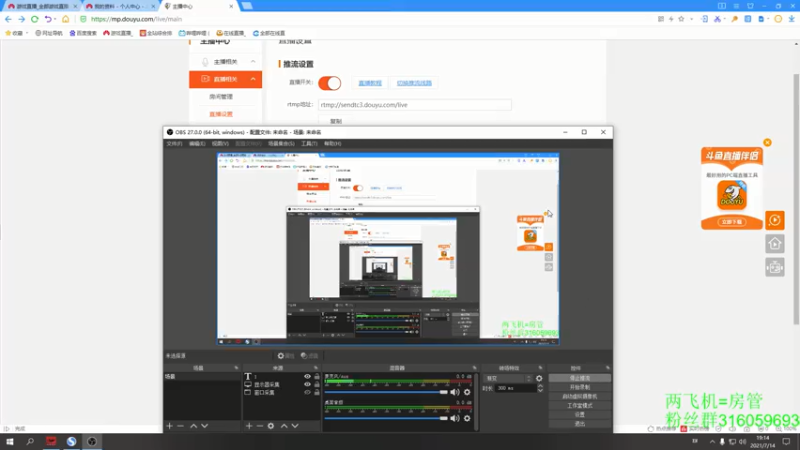Collapse the first sidebar section with the microphone icon

[253, 62]
